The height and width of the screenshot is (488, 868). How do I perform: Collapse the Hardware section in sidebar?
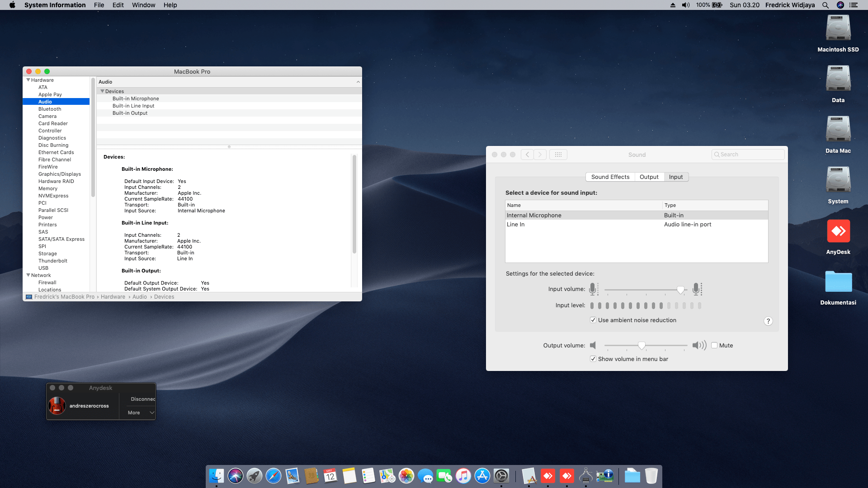(28, 80)
